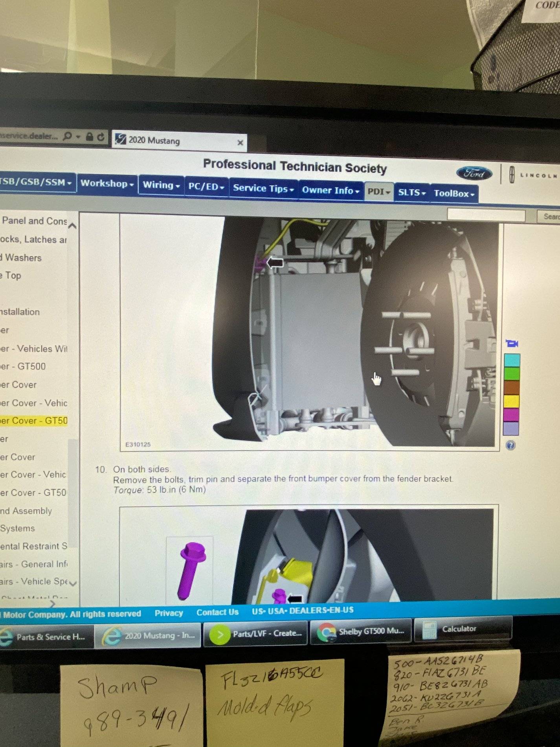The image size is (560, 747).
Task: Select 'nstallation' sidebar item
Action: [x=20, y=312]
